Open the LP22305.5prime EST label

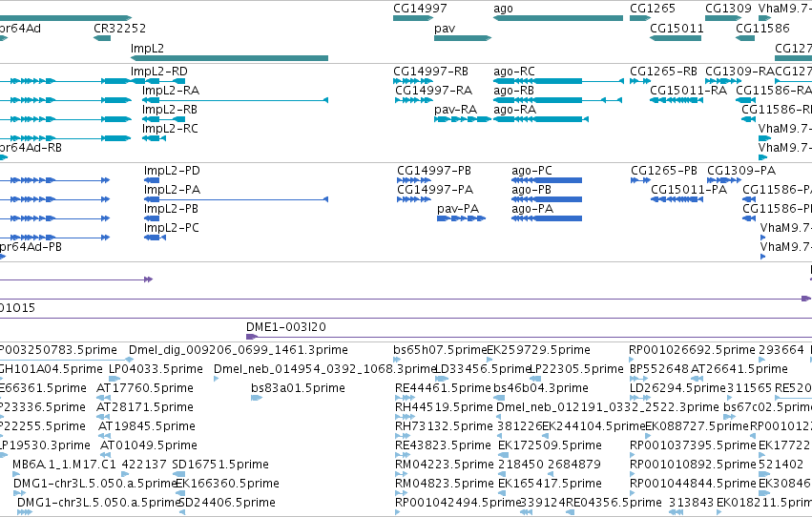576,369
